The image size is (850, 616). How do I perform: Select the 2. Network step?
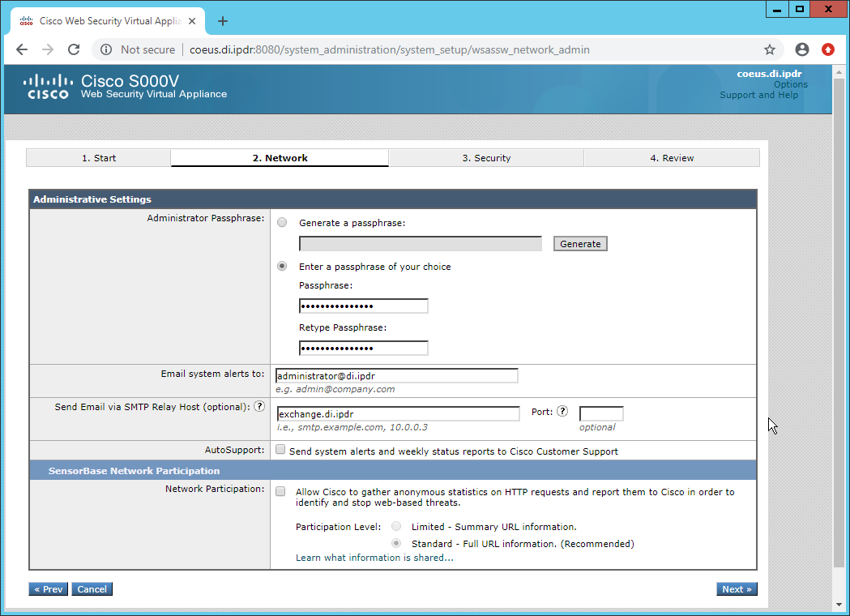(x=280, y=158)
